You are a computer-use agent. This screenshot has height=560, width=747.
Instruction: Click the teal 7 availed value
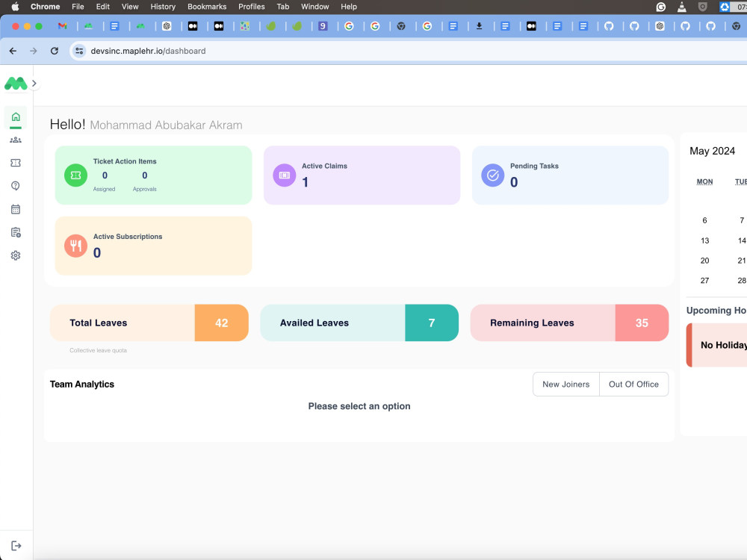(432, 323)
